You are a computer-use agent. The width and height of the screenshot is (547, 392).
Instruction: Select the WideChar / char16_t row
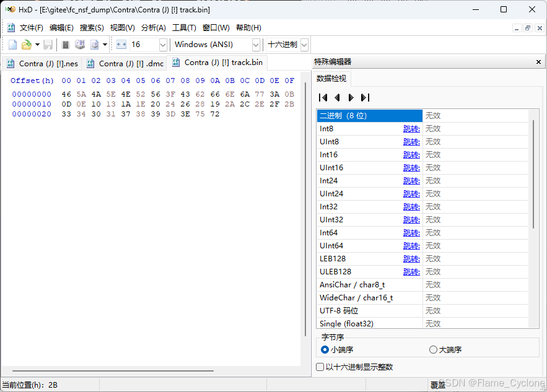click(422, 298)
